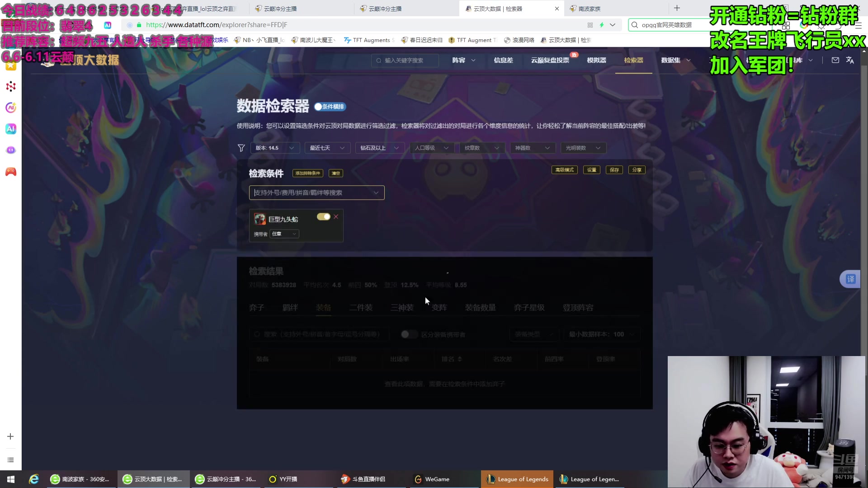Open the 光明装数 dropdown
The image size is (868, 488).
click(x=583, y=148)
